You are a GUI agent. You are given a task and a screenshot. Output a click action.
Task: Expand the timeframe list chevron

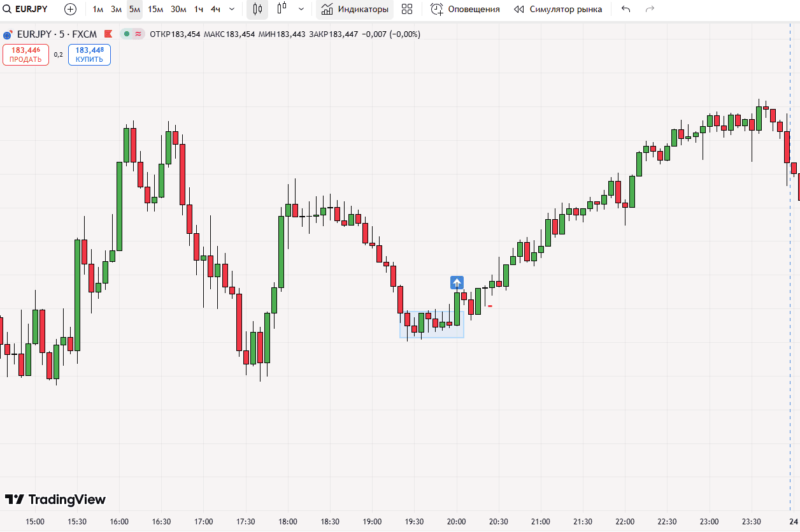[x=232, y=9]
